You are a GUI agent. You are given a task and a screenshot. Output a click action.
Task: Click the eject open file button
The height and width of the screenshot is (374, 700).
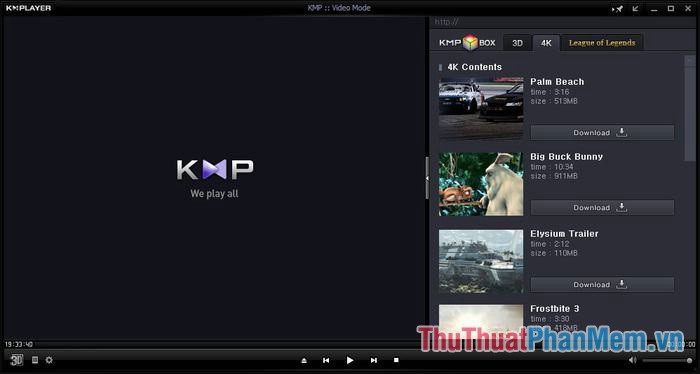point(304,360)
